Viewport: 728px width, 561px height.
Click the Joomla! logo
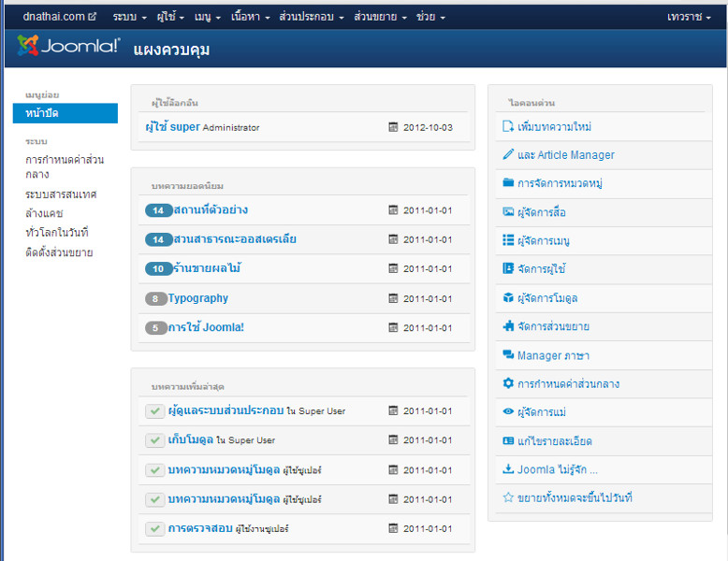[68, 46]
